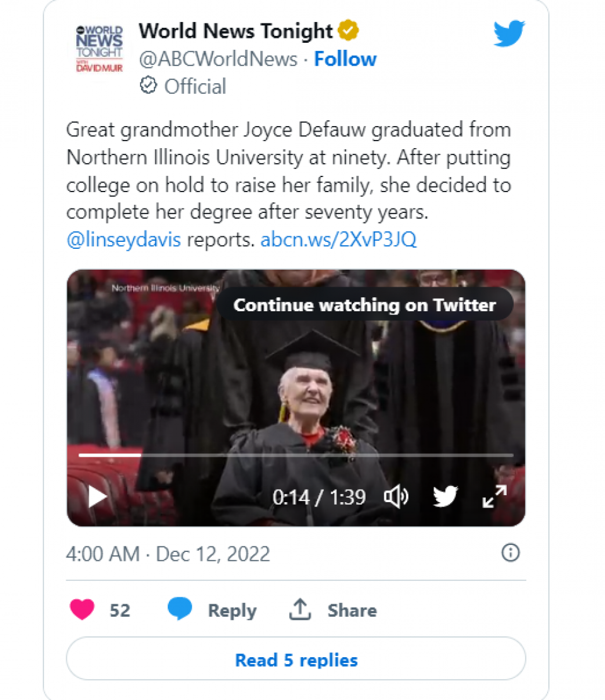Click the gold verified badge icon
Image resolution: width=605 pixels, height=700 pixels.
(x=347, y=30)
